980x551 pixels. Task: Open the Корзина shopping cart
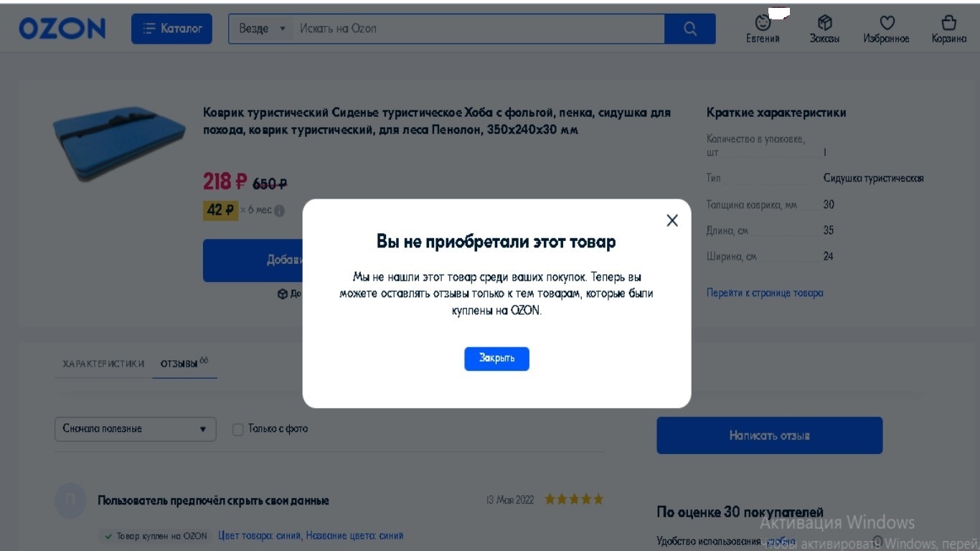pos(948,27)
